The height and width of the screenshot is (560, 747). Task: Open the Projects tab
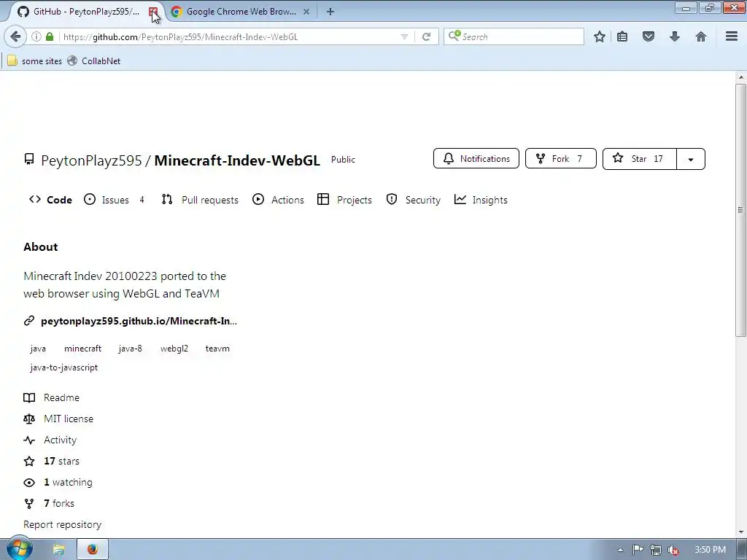344,200
